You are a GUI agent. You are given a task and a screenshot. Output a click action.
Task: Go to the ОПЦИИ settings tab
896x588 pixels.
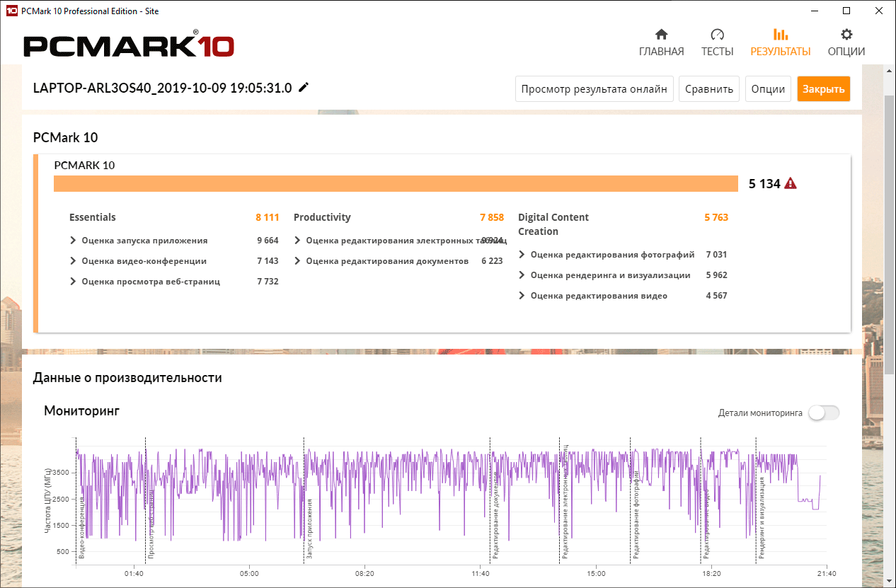846,43
